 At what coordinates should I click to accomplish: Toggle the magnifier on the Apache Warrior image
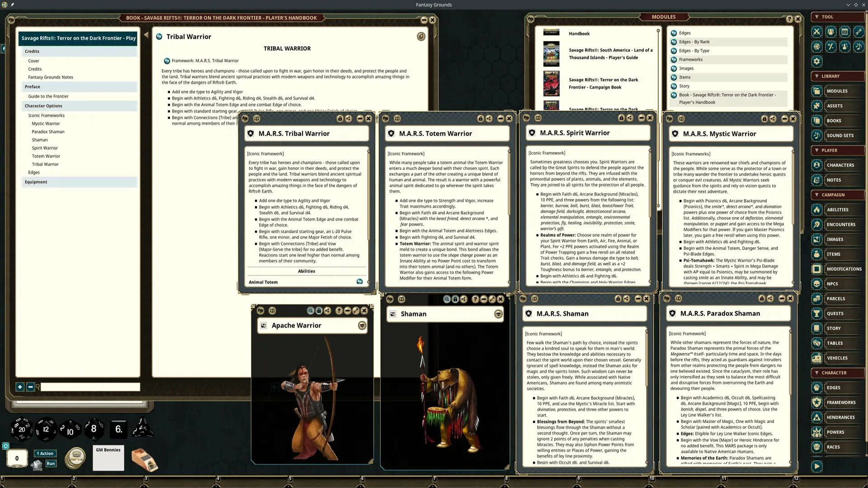310,311
